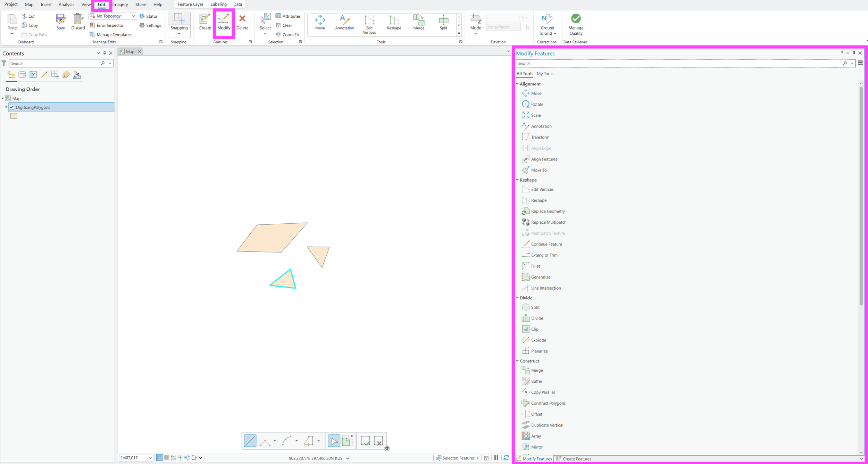The image size is (868, 464).
Task: Open List By Data Source view
Action: click(x=22, y=75)
